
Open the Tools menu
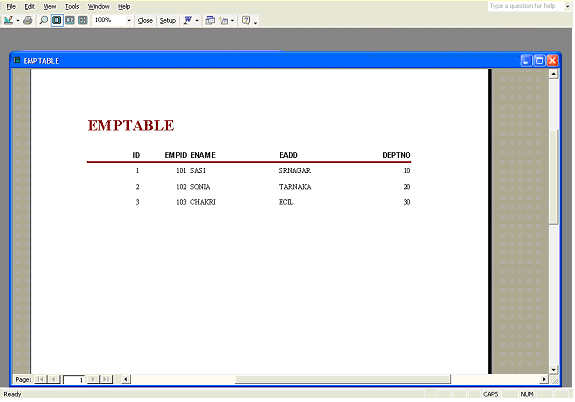point(72,7)
